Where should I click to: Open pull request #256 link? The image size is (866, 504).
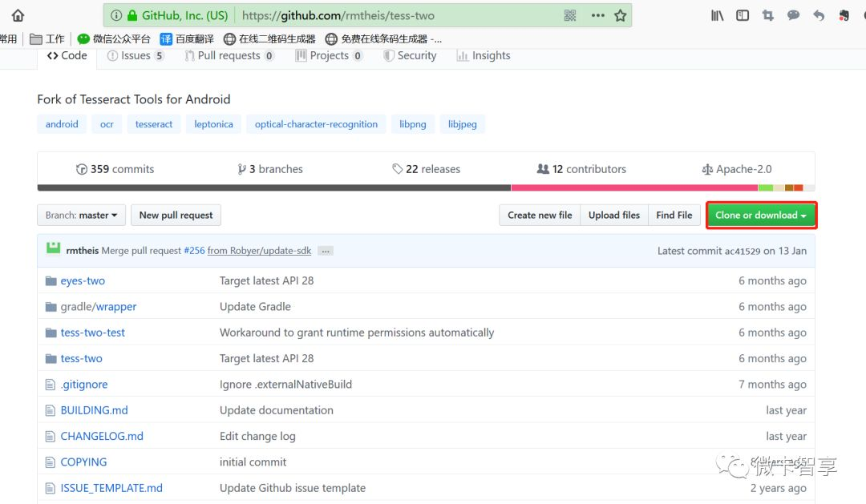[194, 251]
